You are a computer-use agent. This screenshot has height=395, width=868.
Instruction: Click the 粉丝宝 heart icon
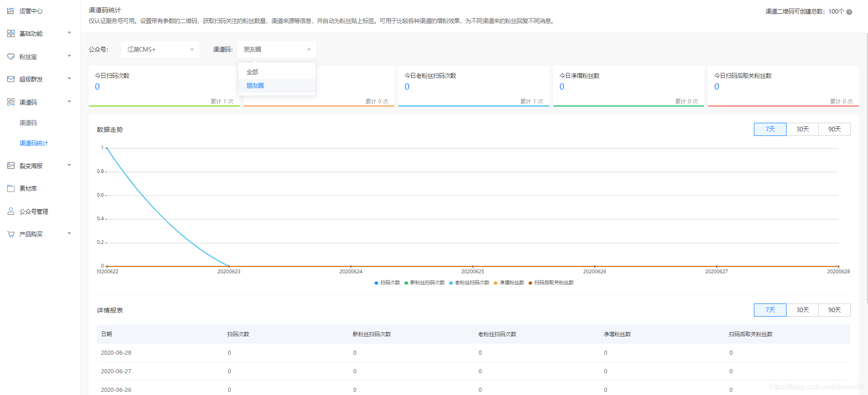pos(11,57)
